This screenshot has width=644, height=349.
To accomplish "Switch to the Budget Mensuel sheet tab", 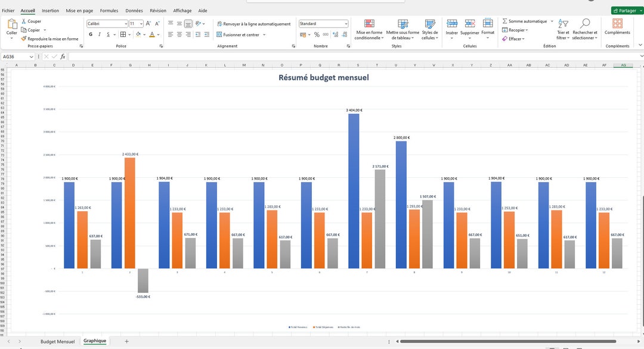I will [57, 342].
